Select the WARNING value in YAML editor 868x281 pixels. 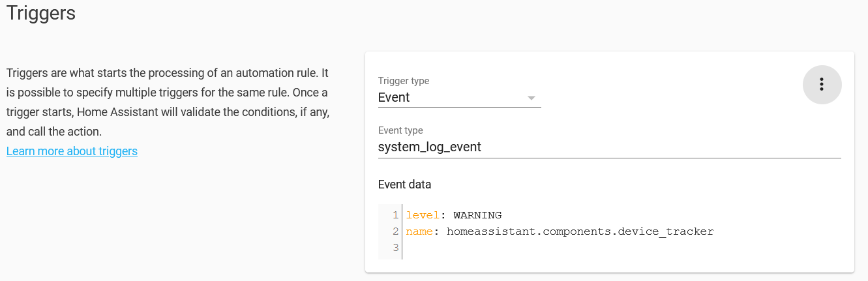[477, 215]
